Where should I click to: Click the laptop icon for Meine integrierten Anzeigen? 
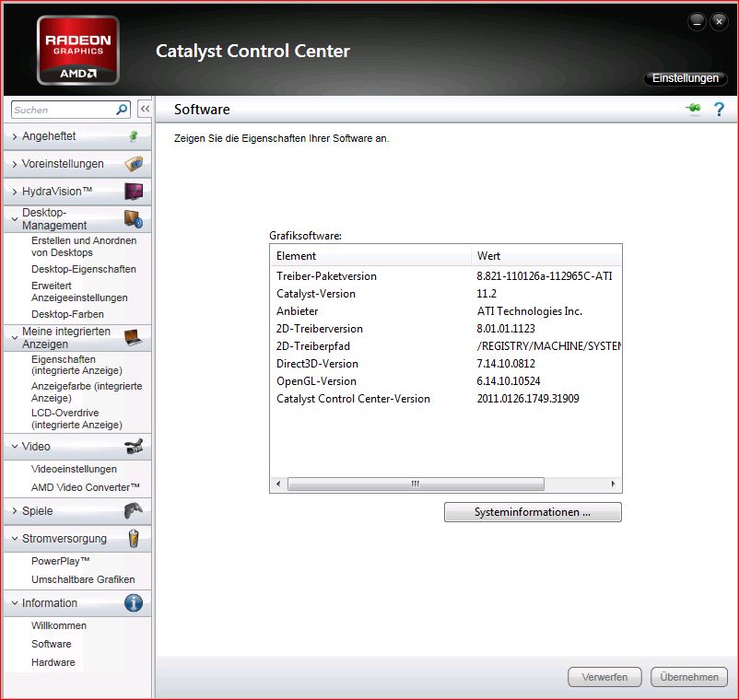click(134, 338)
